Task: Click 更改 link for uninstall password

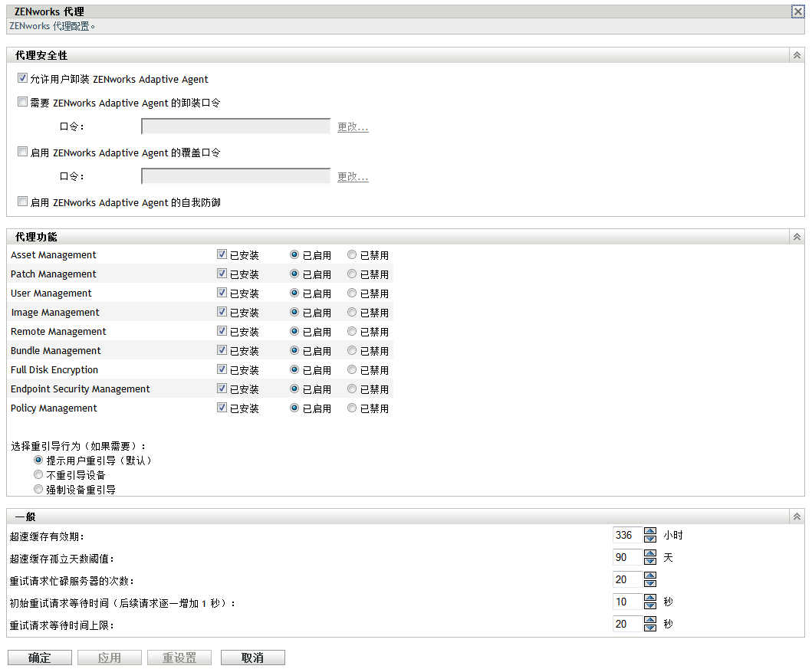Action: coord(353,126)
